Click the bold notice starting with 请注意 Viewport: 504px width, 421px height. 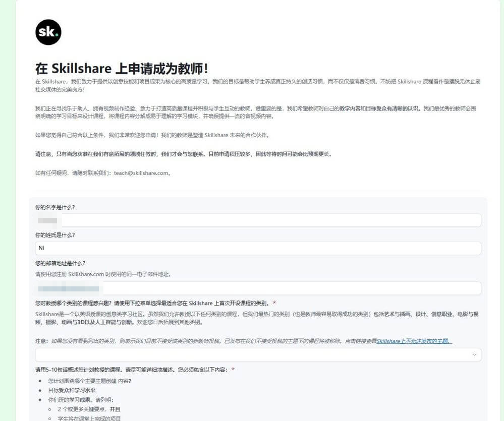(183, 154)
